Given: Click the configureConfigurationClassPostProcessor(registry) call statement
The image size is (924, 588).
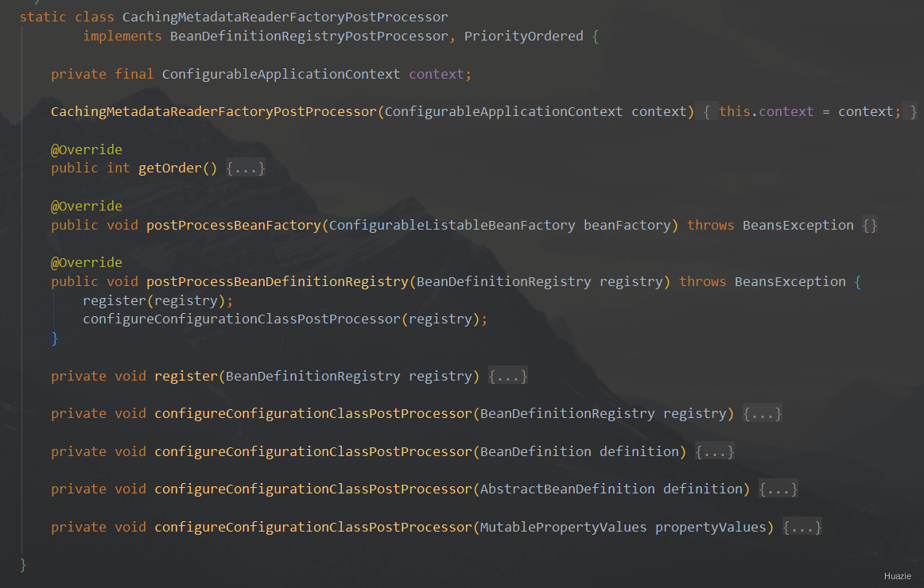Looking at the screenshot, I should point(284,319).
